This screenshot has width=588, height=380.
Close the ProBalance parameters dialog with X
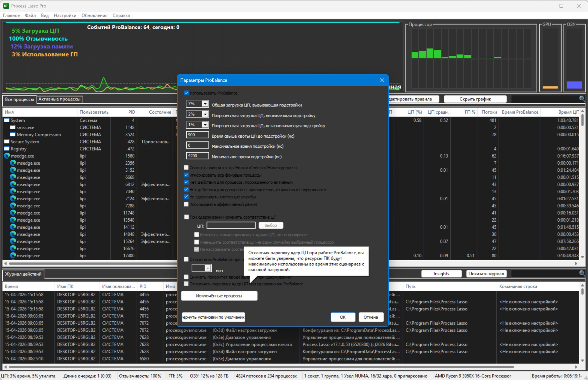[382, 80]
